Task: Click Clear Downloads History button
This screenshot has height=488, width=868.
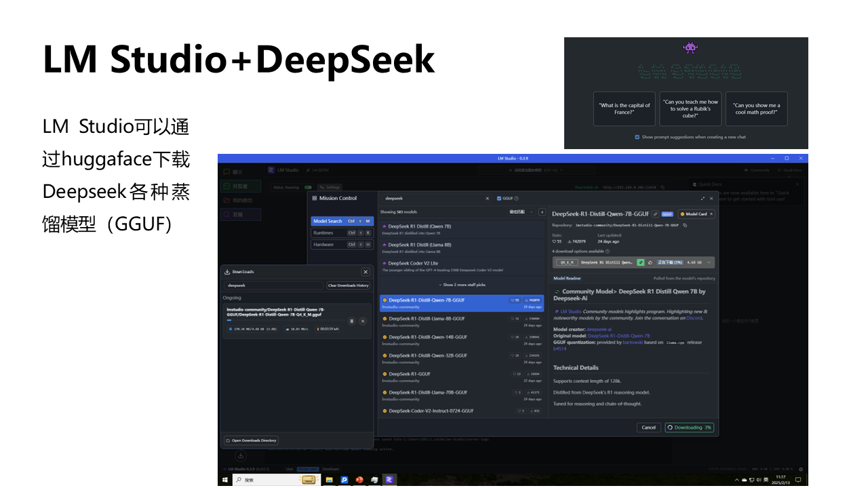Action: tap(349, 285)
